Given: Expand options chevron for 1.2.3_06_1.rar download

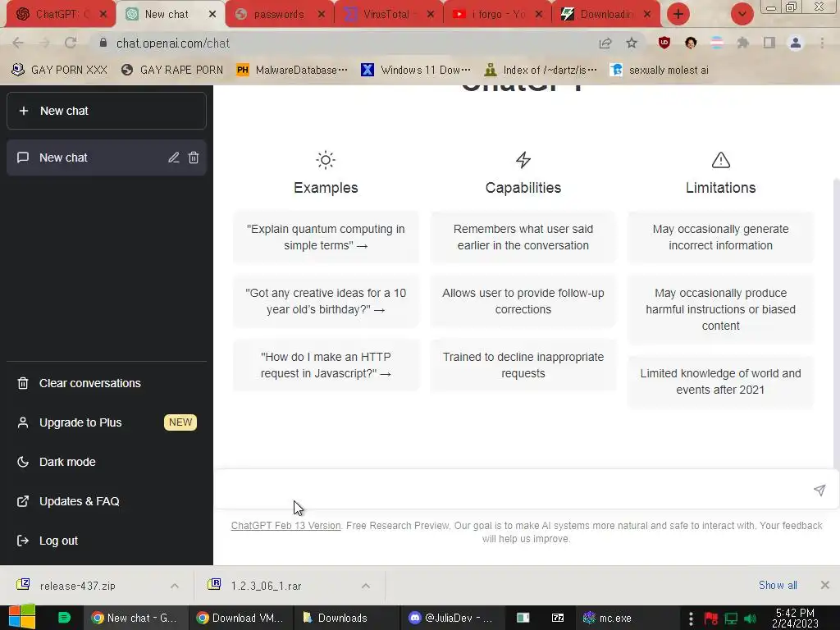Looking at the screenshot, I should point(366,586).
